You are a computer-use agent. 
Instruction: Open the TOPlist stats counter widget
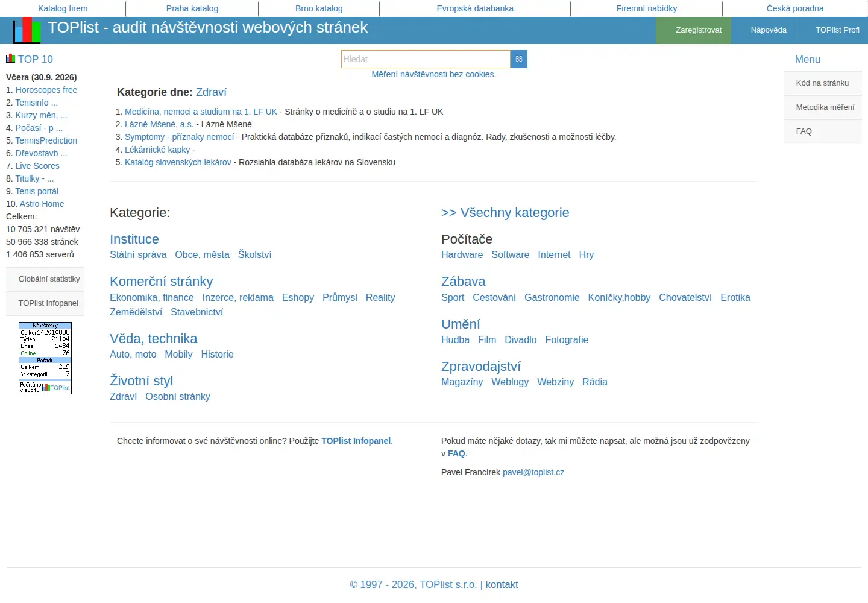[x=45, y=358]
